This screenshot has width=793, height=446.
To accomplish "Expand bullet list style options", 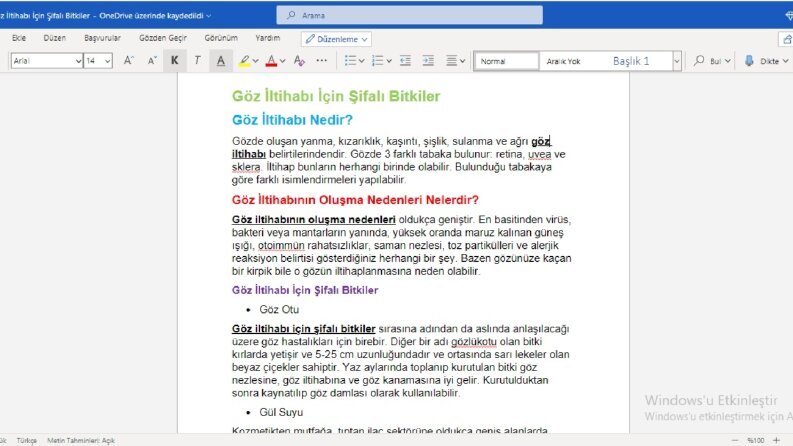I will (362, 61).
